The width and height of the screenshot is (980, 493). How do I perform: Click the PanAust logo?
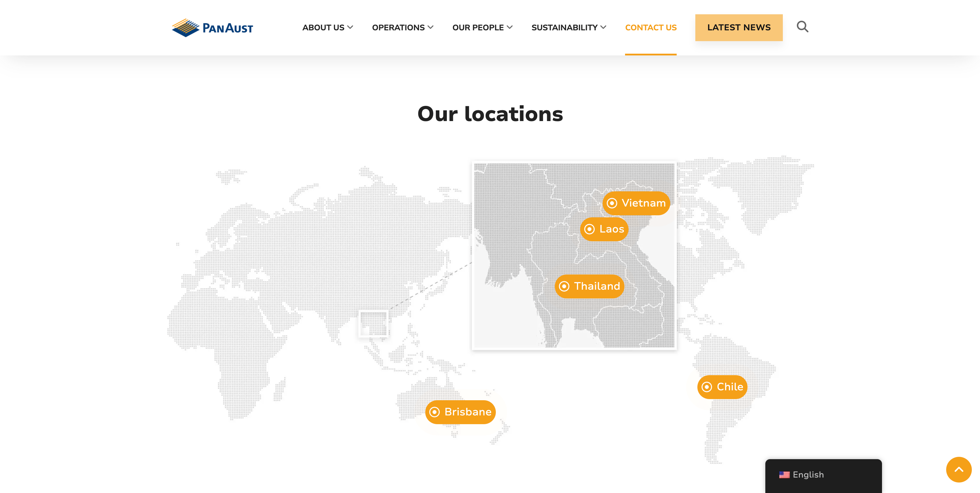click(x=212, y=28)
